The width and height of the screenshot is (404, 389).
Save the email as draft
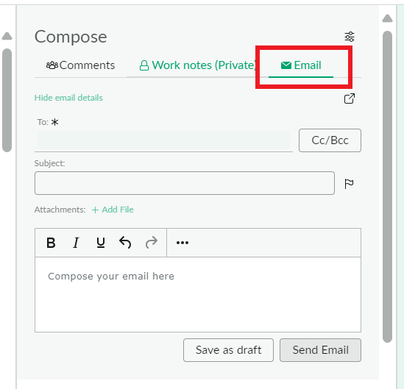pos(228,350)
